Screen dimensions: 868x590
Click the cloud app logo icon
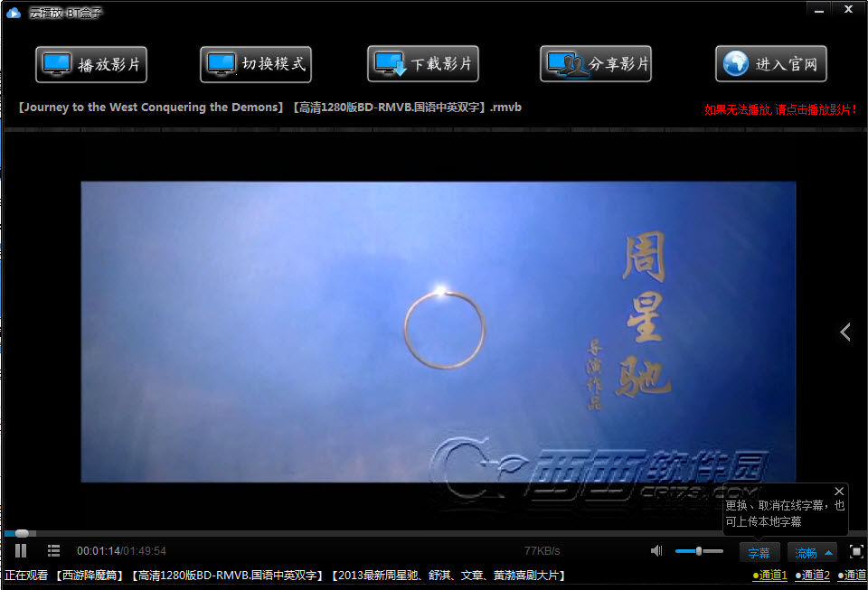click(14, 13)
